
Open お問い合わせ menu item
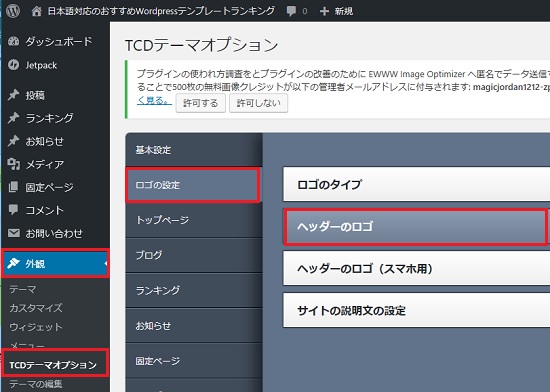[55, 233]
